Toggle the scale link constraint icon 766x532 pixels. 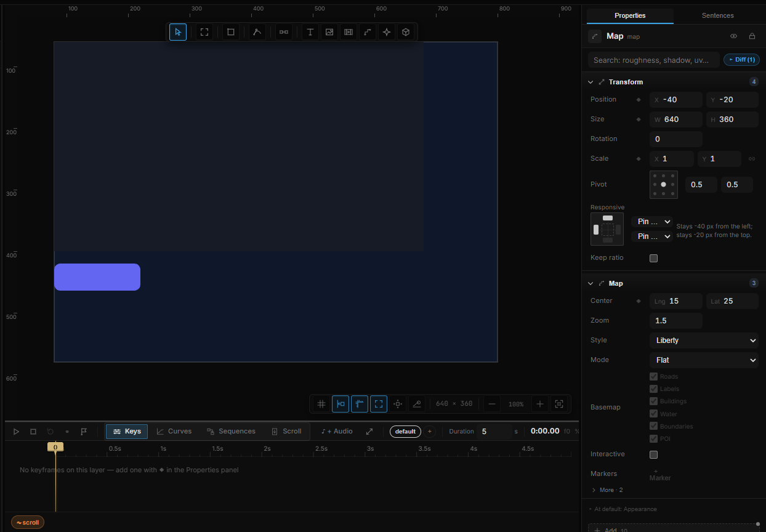point(752,158)
